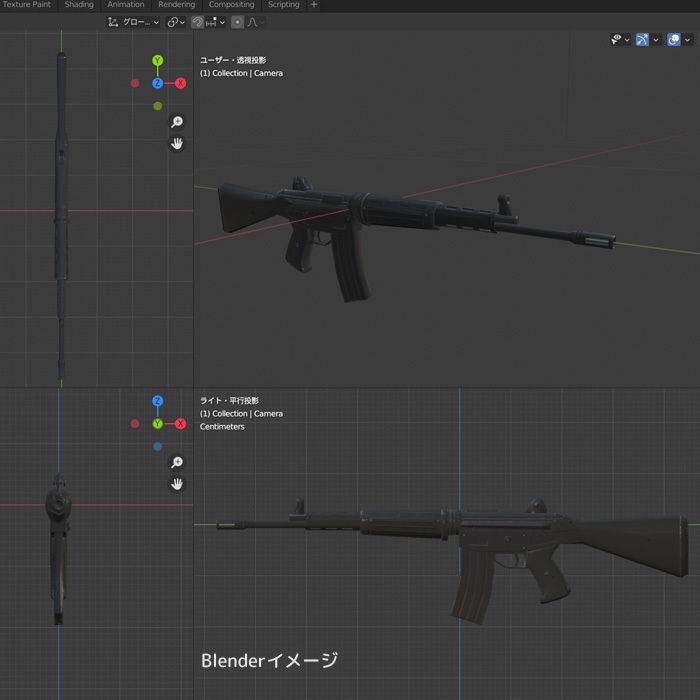Click red X axis in bottom-left gizmo
Screen dimensions: 700x700
(x=180, y=424)
